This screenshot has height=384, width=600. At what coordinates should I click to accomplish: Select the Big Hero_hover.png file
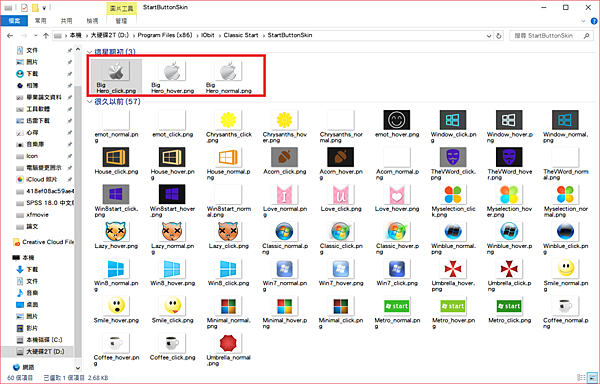point(172,76)
